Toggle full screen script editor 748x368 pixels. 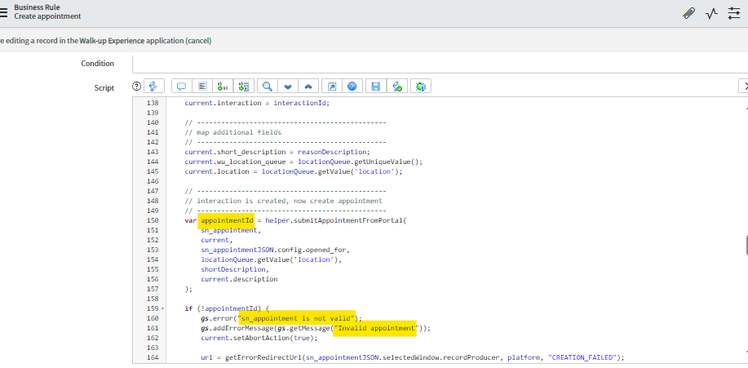point(332,86)
